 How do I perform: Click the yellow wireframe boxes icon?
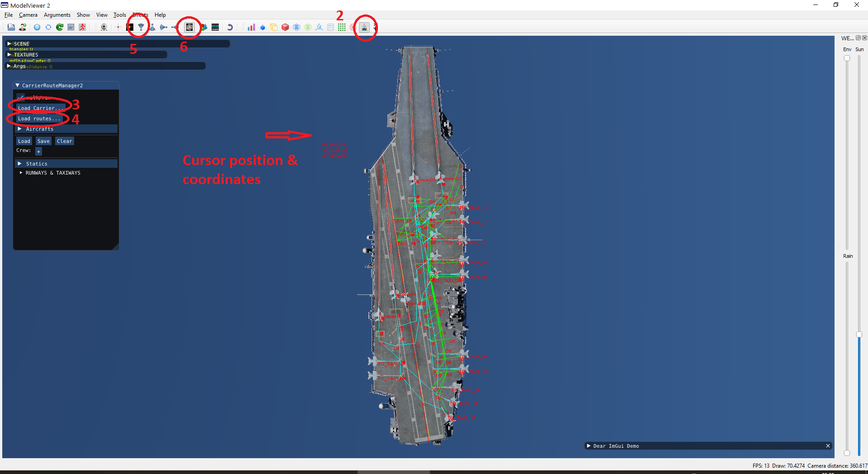point(274,27)
